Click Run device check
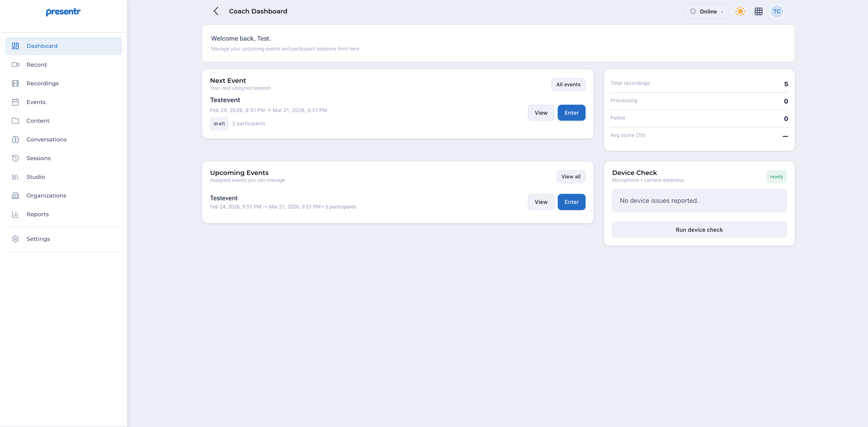868x427 pixels. pos(699,230)
